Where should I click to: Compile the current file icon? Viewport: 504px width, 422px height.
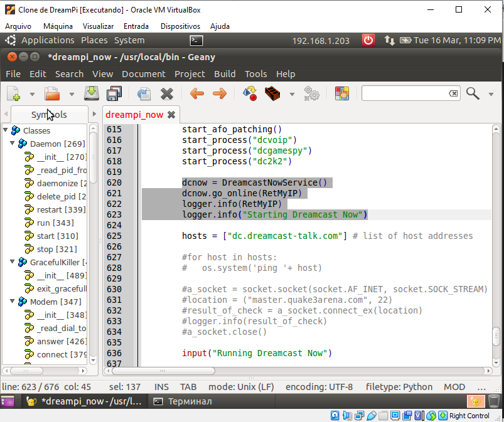(250, 93)
